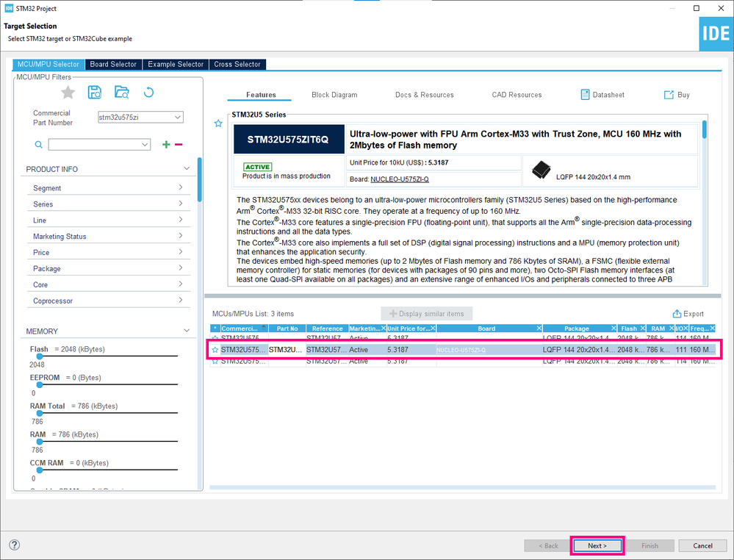Click the Finish button
The height and width of the screenshot is (560, 734).
click(650, 545)
